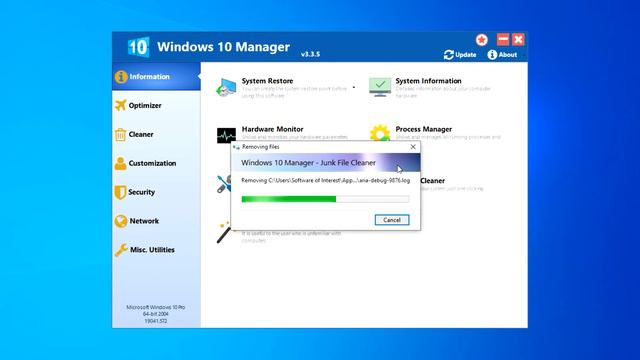Click the Microsoft Windows 10 Pro text

click(156, 307)
